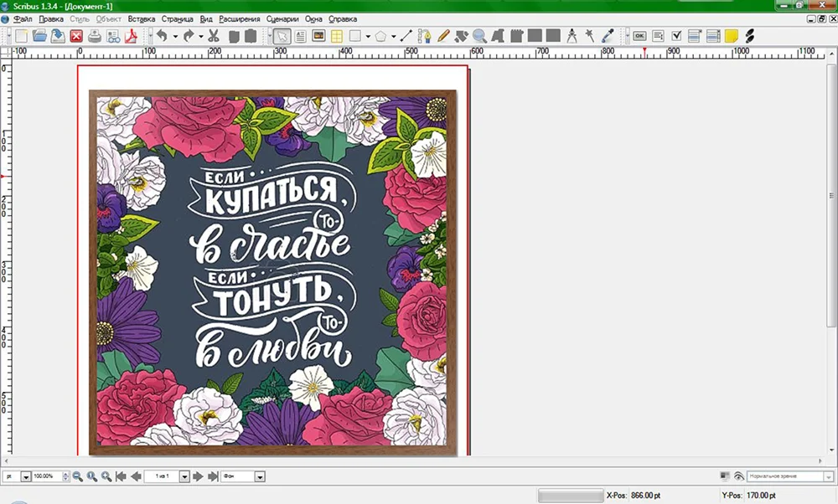Click the flower poster image on page
Viewport: 838px width, 504px height.
tap(272, 272)
